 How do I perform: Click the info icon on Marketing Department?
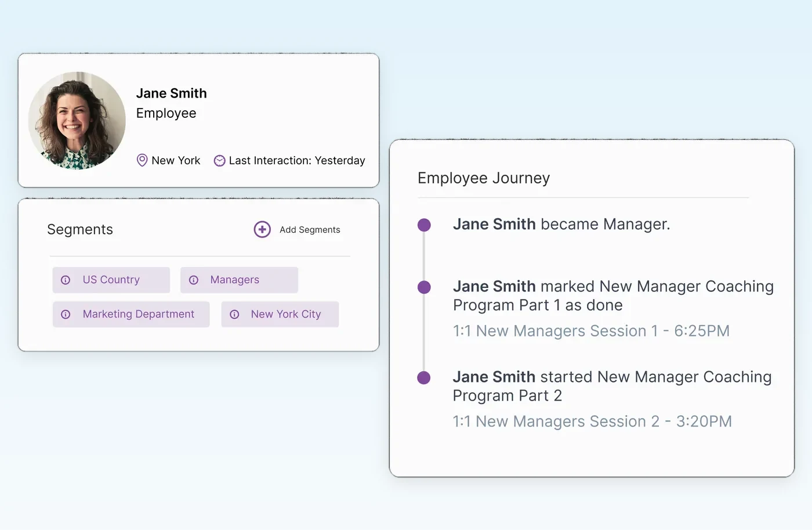point(66,314)
